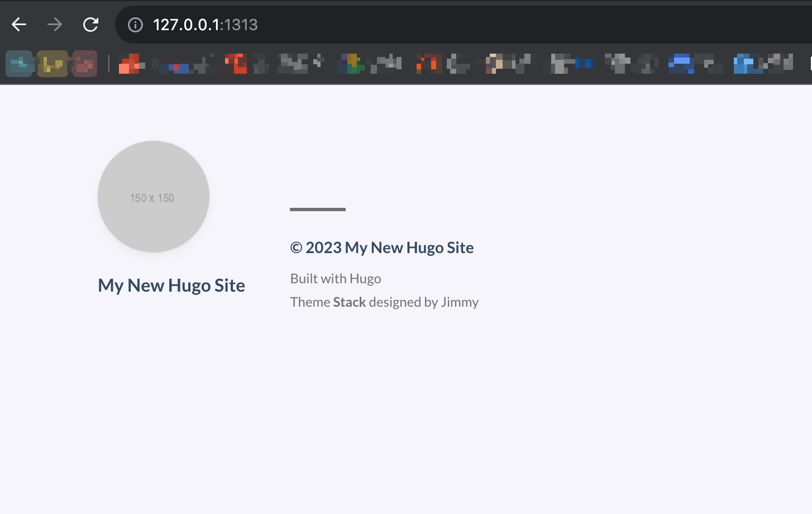This screenshot has height=514, width=812.
Task: Click the 150 x 150 avatar placeholder
Action: click(153, 197)
